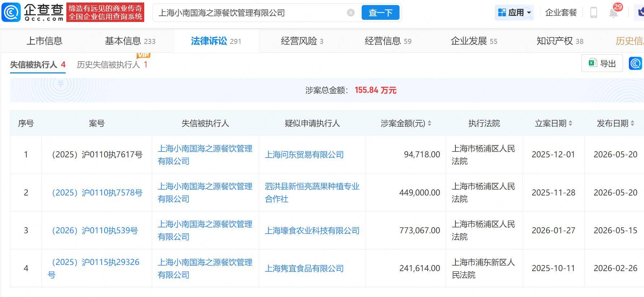Open defendant company link in row 2
644x297 pixels.
[205, 193]
